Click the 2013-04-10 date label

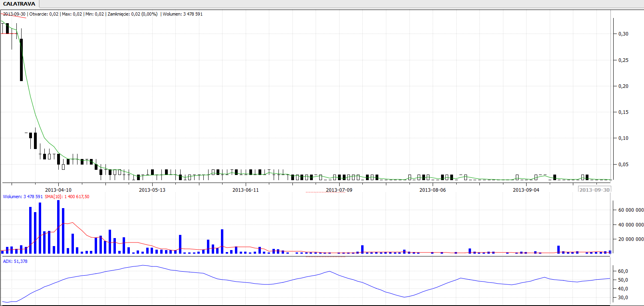pyautogui.click(x=58, y=190)
